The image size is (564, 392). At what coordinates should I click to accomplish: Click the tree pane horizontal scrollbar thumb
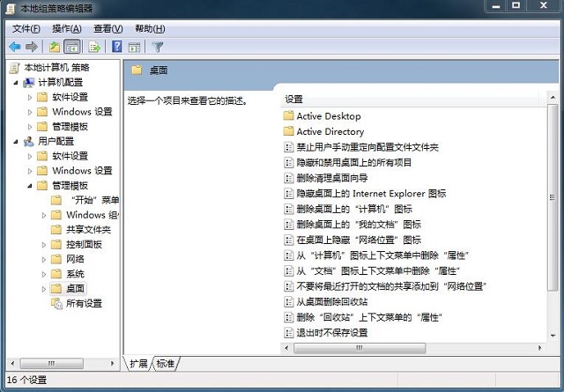coord(52,363)
